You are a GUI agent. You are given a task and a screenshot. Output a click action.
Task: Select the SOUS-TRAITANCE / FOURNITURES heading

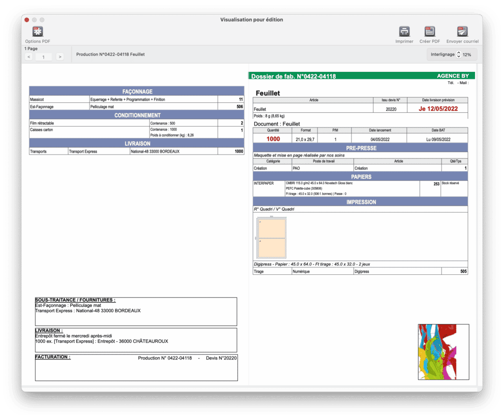[75, 300]
